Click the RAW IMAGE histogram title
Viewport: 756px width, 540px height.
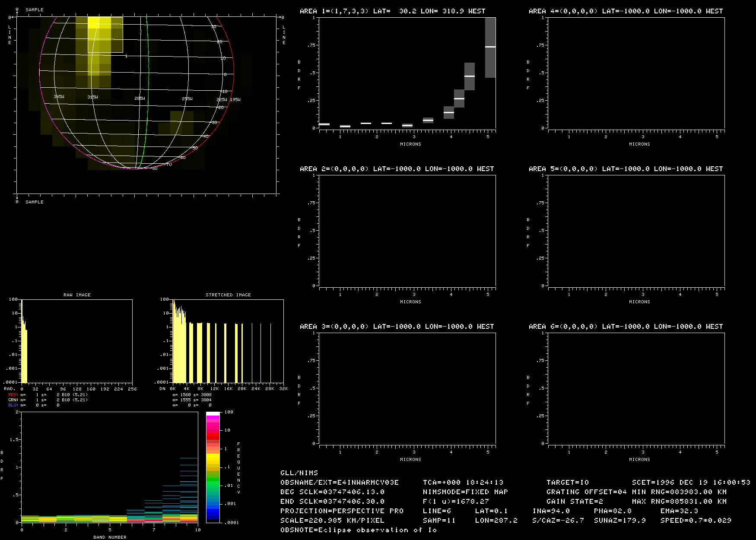[x=77, y=295]
